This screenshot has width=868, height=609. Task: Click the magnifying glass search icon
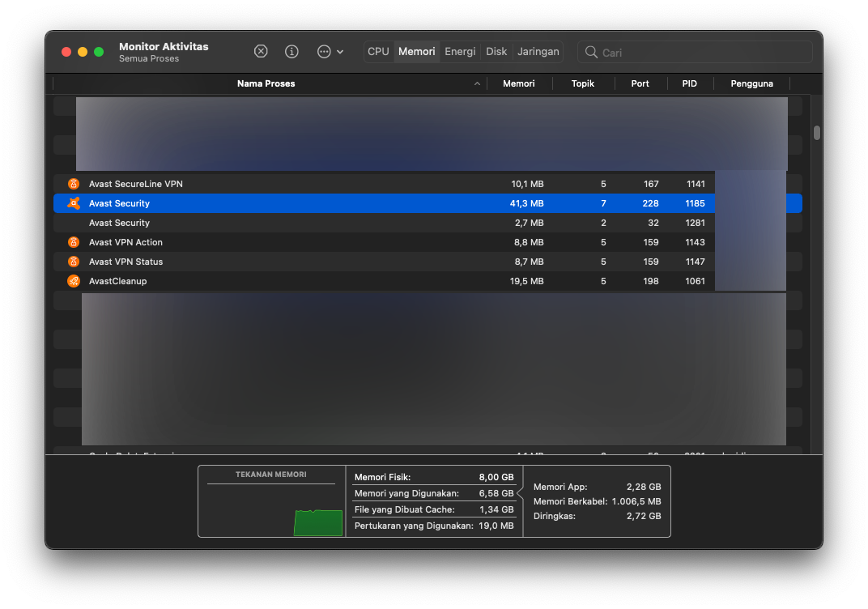coord(592,52)
